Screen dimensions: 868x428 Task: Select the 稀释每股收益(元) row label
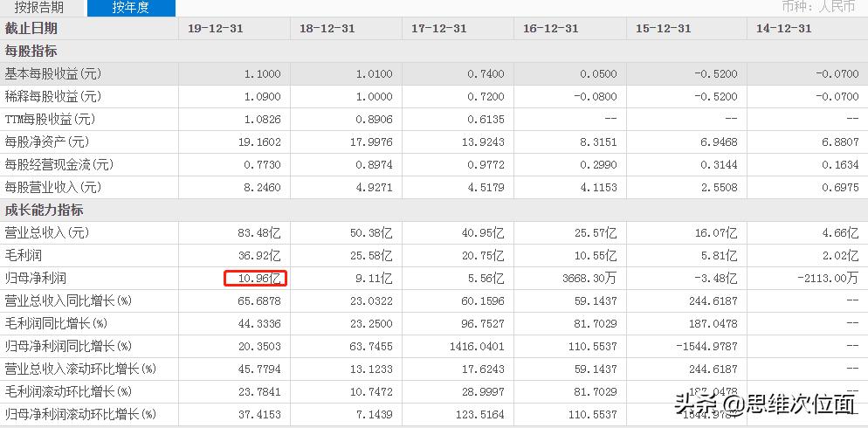53,96
